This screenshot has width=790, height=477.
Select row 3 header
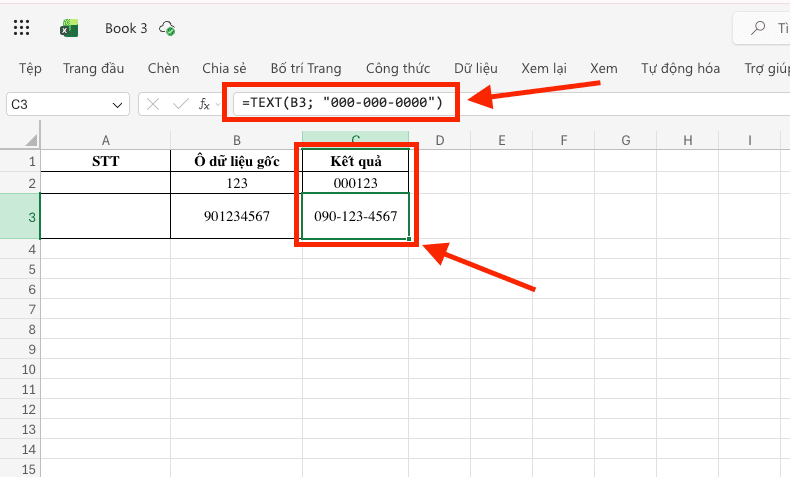(20, 217)
